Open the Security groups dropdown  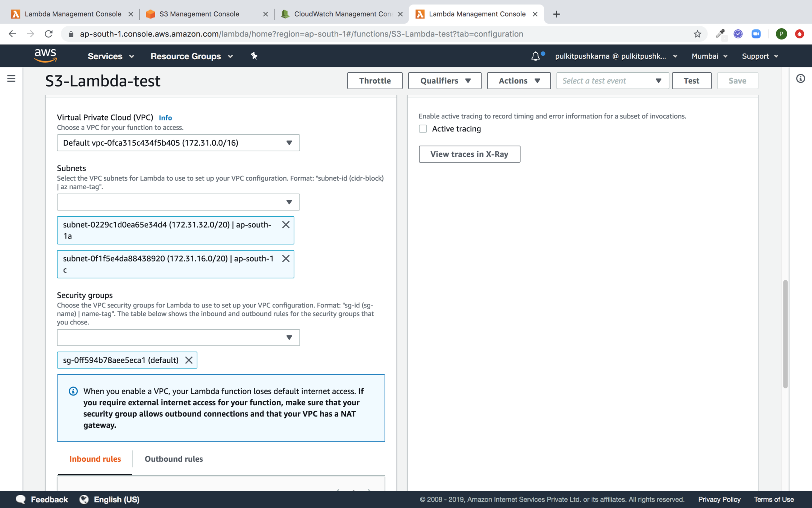coord(178,338)
